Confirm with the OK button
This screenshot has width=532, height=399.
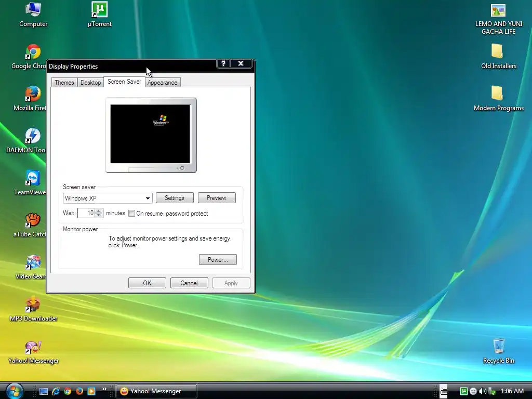coord(147,283)
